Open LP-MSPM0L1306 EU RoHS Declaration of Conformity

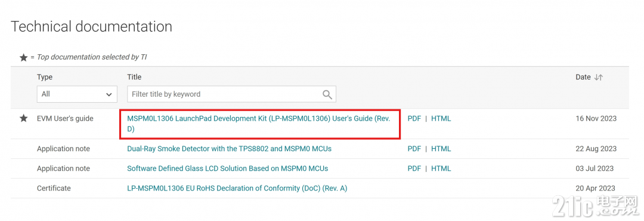pyautogui.click(x=237, y=189)
